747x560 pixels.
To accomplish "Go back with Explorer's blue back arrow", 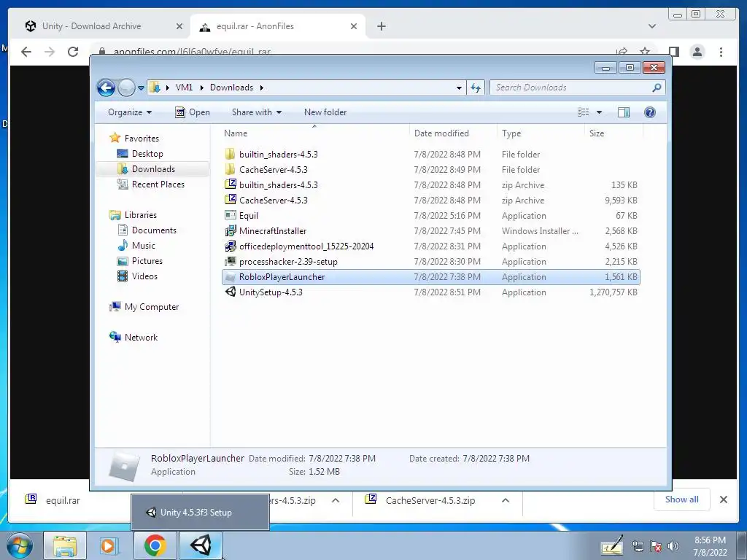I will [106, 87].
